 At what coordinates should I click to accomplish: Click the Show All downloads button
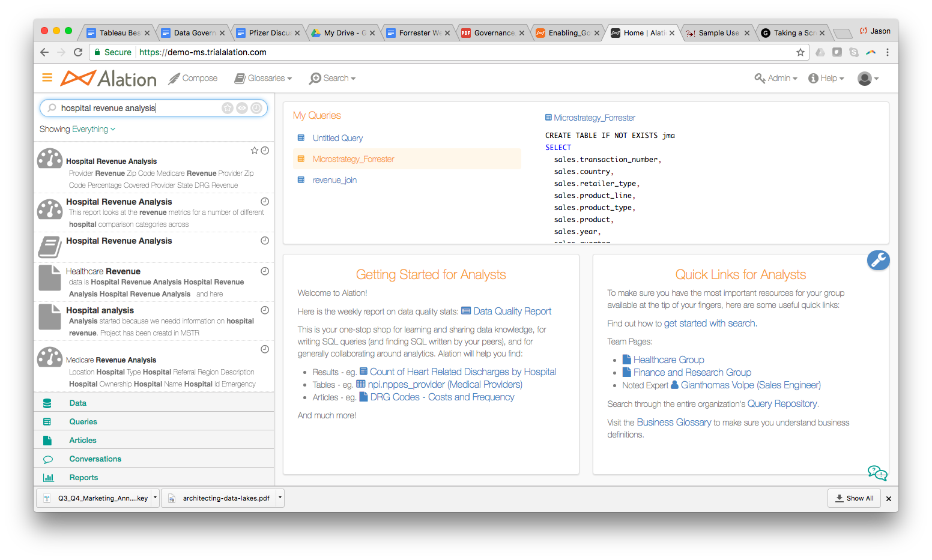(x=854, y=498)
